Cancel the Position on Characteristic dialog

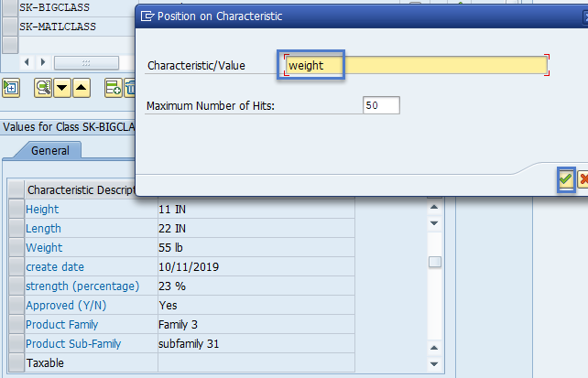(x=583, y=180)
